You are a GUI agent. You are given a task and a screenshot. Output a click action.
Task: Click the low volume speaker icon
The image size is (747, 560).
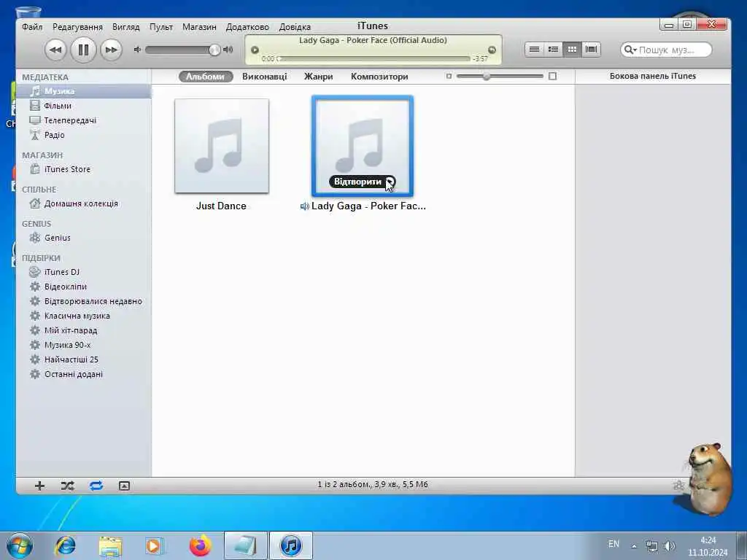(x=137, y=49)
